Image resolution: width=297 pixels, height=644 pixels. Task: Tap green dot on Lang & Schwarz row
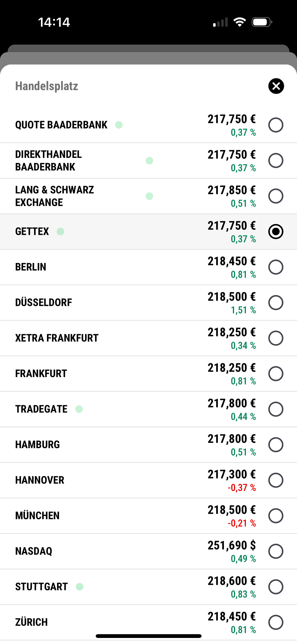click(149, 196)
